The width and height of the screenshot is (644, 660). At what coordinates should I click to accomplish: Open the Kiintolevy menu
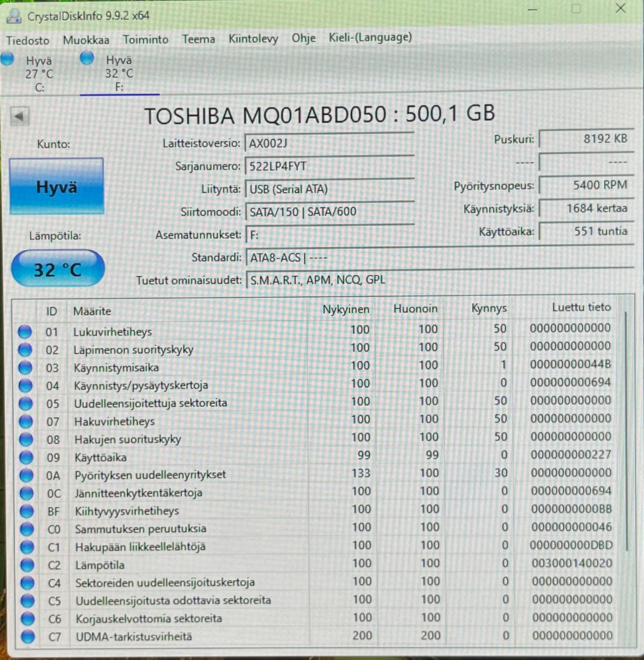pyautogui.click(x=253, y=39)
